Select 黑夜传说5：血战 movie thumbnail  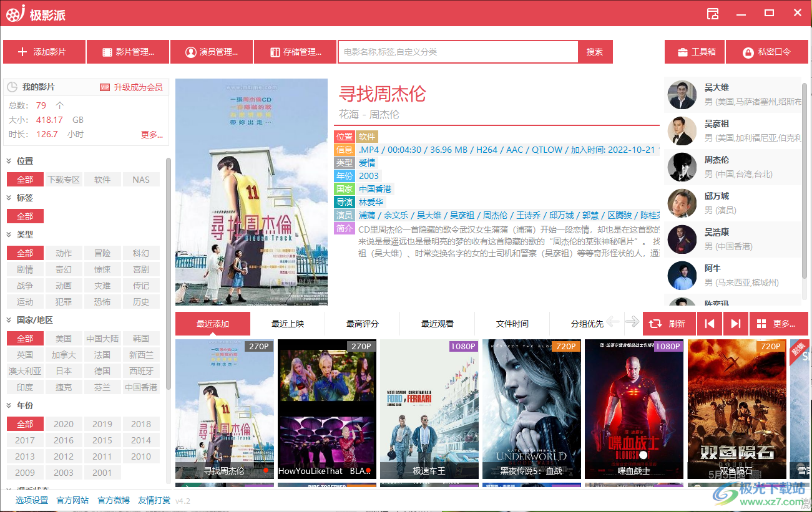click(x=532, y=409)
